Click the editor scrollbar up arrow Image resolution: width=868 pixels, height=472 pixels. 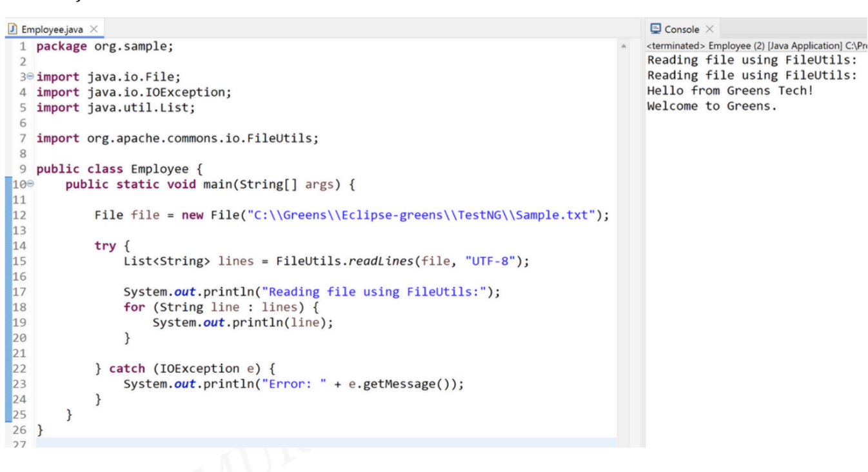coord(623,46)
